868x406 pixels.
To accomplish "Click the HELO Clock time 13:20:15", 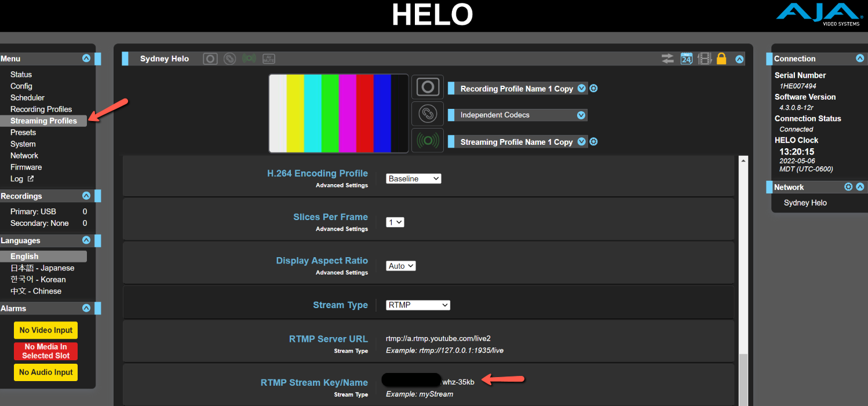I will (x=797, y=152).
